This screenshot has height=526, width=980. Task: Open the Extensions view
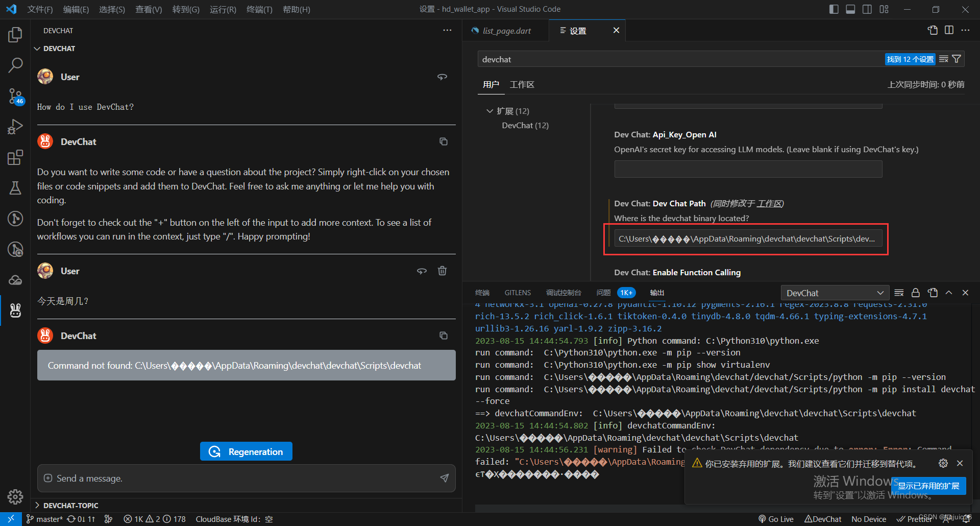tap(15, 157)
